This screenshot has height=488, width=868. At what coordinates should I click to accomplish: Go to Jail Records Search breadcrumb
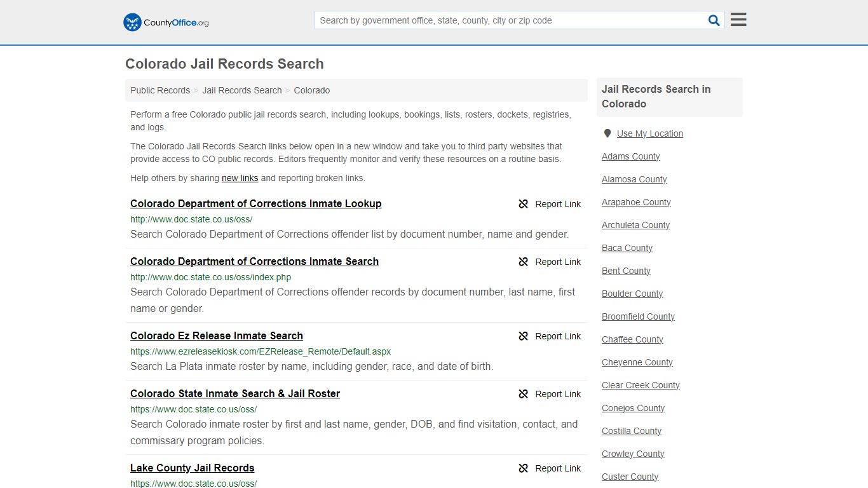pyautogui.click(x=242, y=90)
